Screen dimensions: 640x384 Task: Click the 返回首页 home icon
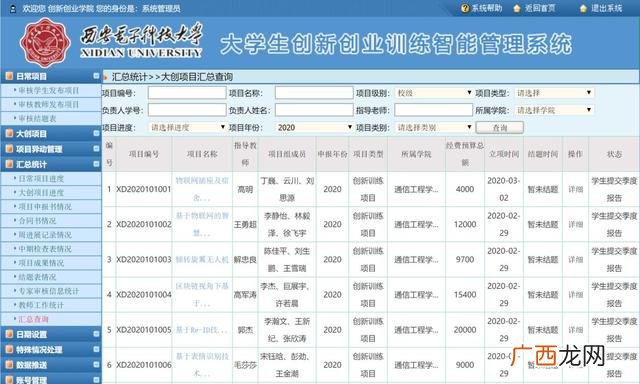517,8
